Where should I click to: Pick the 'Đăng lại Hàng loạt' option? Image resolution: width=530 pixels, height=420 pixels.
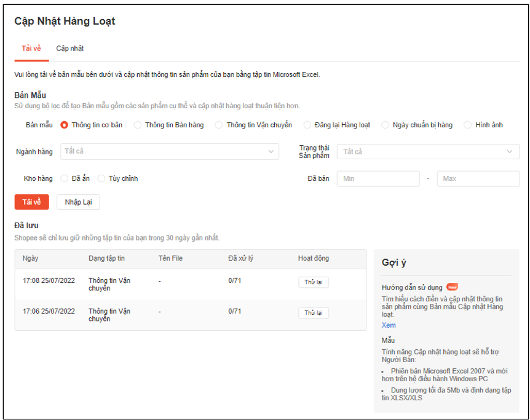point(307,125)
